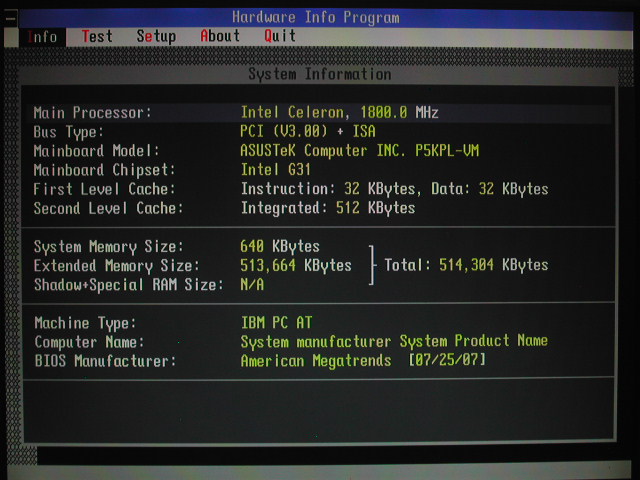The image size is (640, 480).
Task: Click the Integrated: 512 KBytes value
Action: point(328,208)
